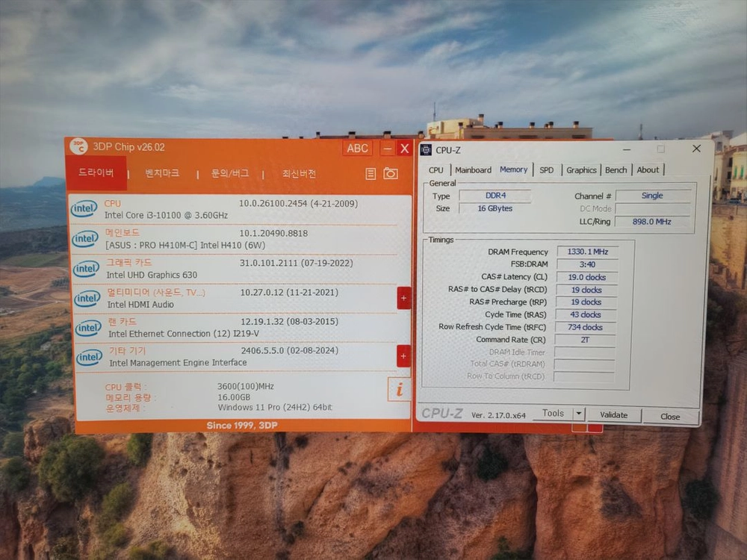The width and height of the screenshot is (747, 560).
Task: Minimize the CPU-Z window
Action: (x=627, y=149)
